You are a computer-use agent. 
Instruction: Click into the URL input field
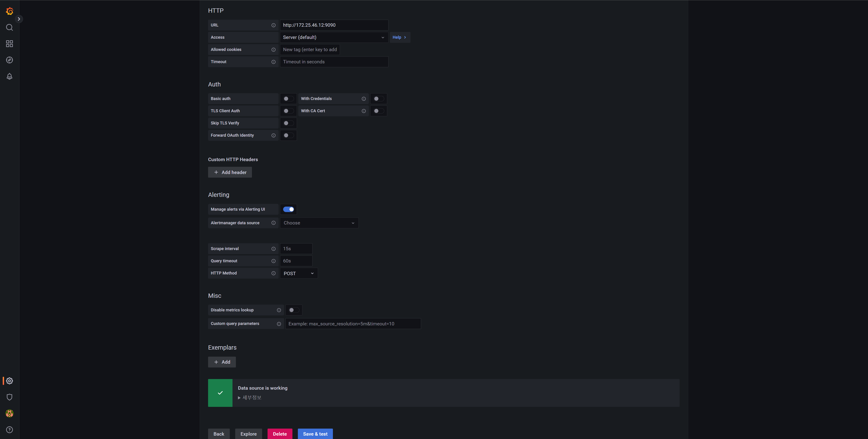coord(334,25)
